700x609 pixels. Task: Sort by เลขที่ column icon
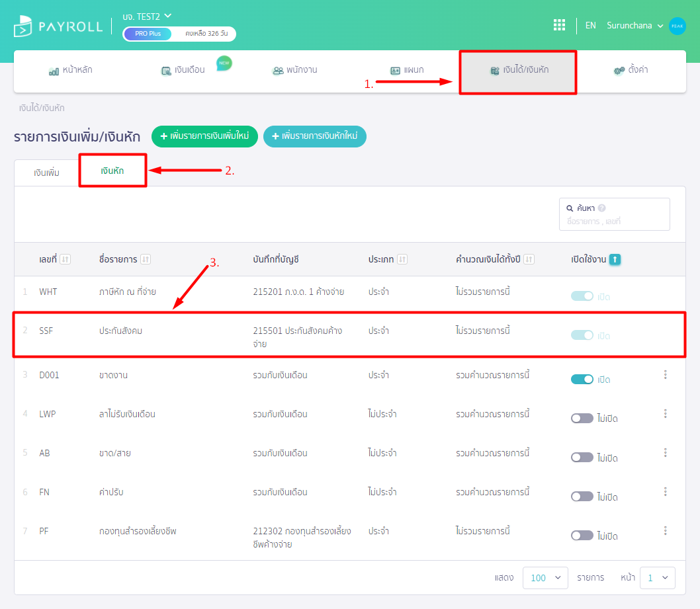[x=66, y=259]
